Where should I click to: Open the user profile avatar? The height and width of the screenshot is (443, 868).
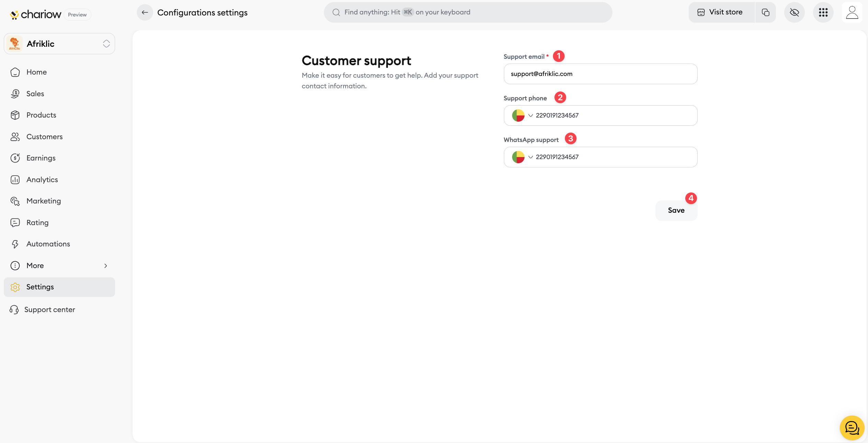[x=852, y=12]
